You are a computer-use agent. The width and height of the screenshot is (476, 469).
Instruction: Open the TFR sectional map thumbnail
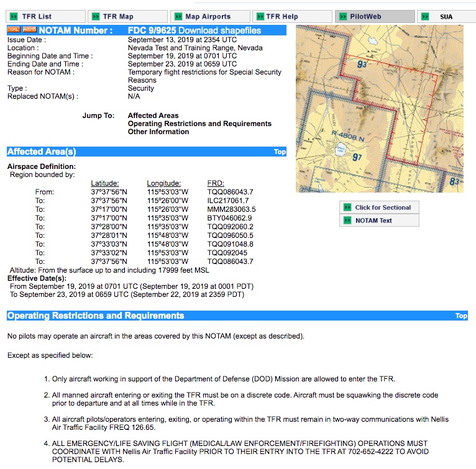[x=379, y=109]
